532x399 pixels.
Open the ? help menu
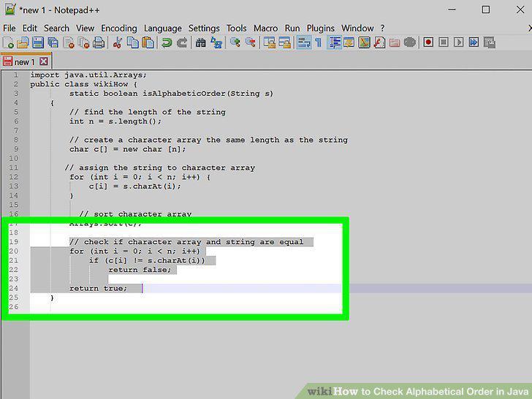coord(383,28)
